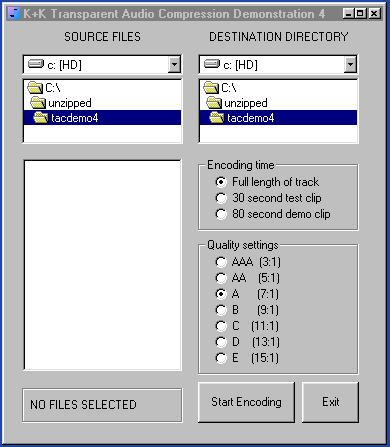Viewport: 390px width, 447px height.
Task: Click the app icon in the title bar
Action: pyautogui.click(x=14, y=13)
